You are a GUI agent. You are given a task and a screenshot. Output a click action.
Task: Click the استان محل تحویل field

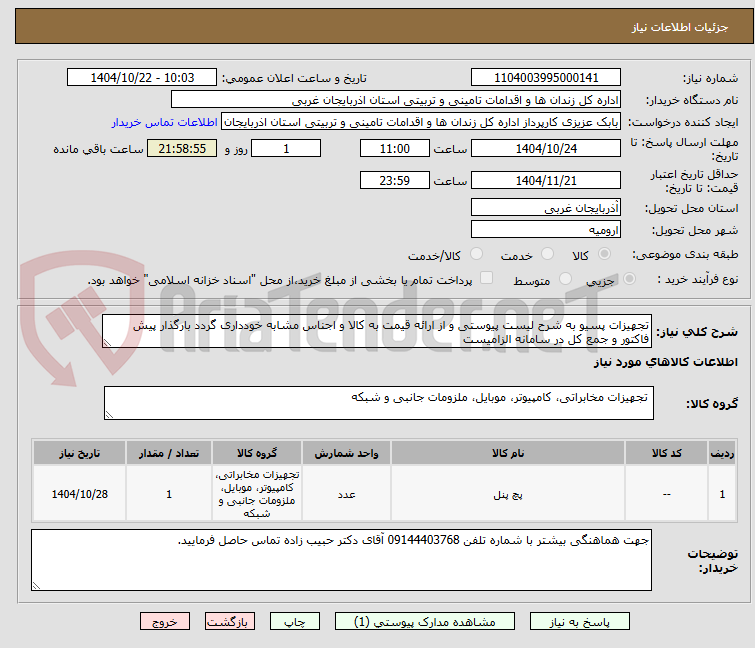(x=546, y=207)
